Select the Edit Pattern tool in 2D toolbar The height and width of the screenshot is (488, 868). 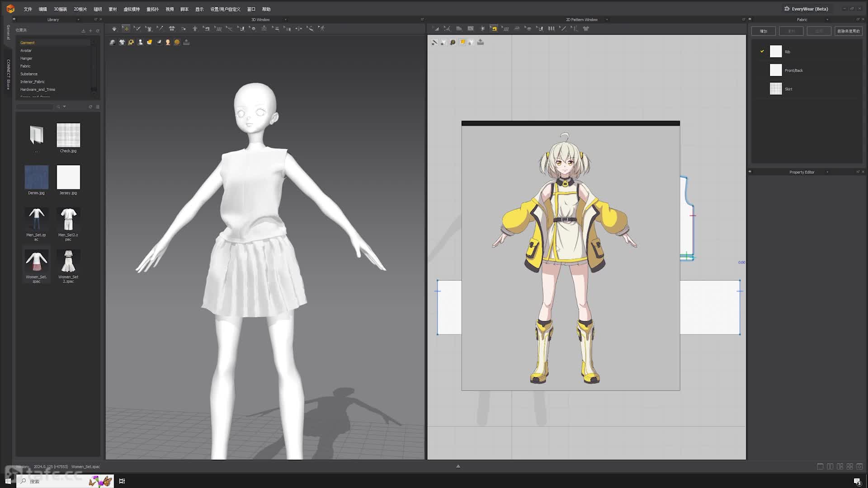447,28
